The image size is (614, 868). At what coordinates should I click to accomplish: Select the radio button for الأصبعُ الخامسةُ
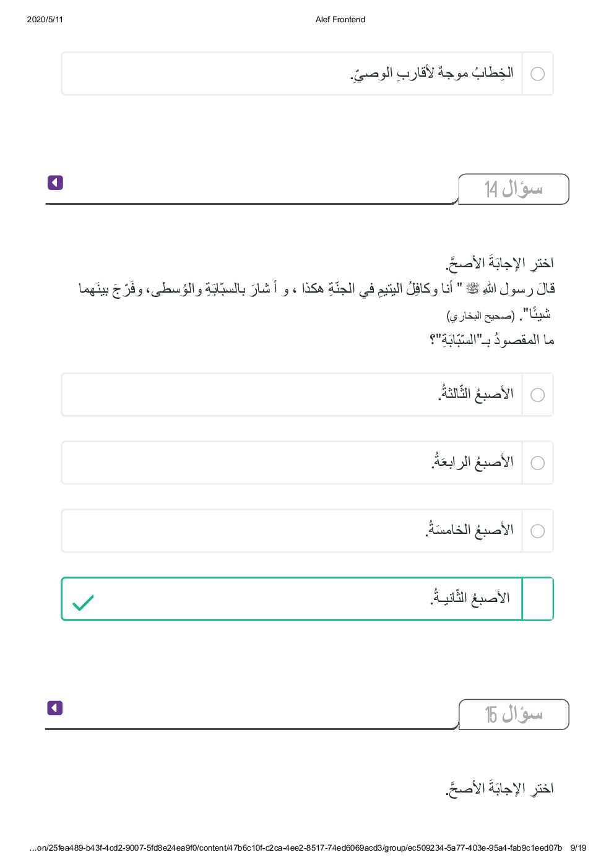[538, 531]
